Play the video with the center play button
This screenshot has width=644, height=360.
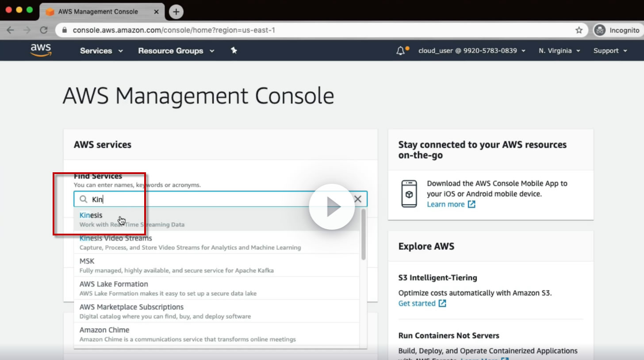332,207
